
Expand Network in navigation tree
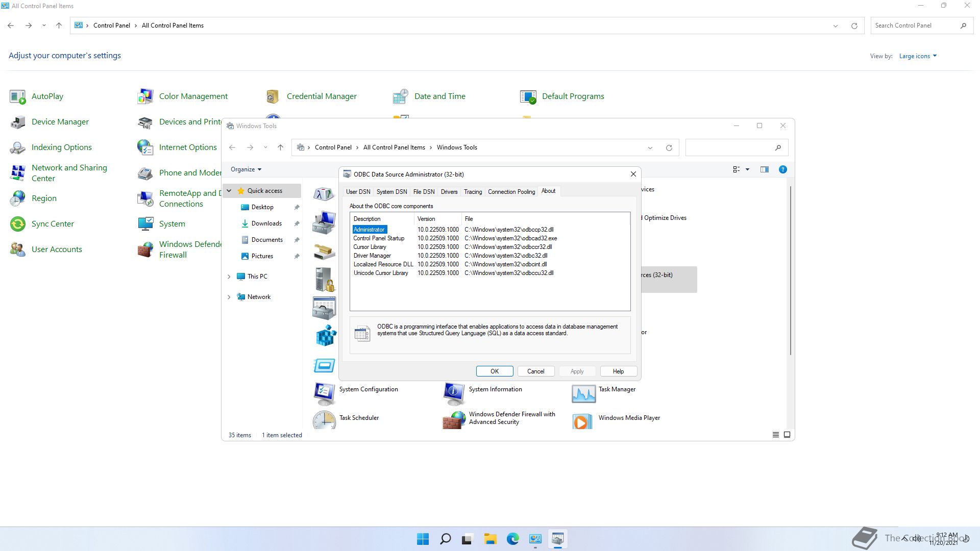[229, 297]
